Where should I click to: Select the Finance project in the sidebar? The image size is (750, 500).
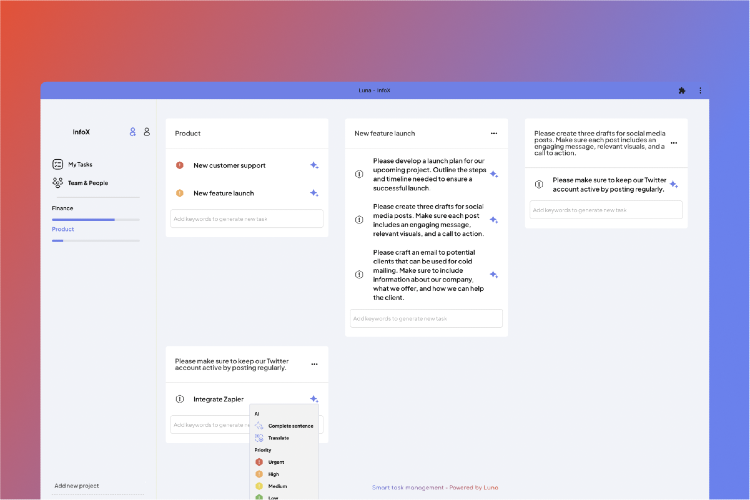click(x=63, y=208)
